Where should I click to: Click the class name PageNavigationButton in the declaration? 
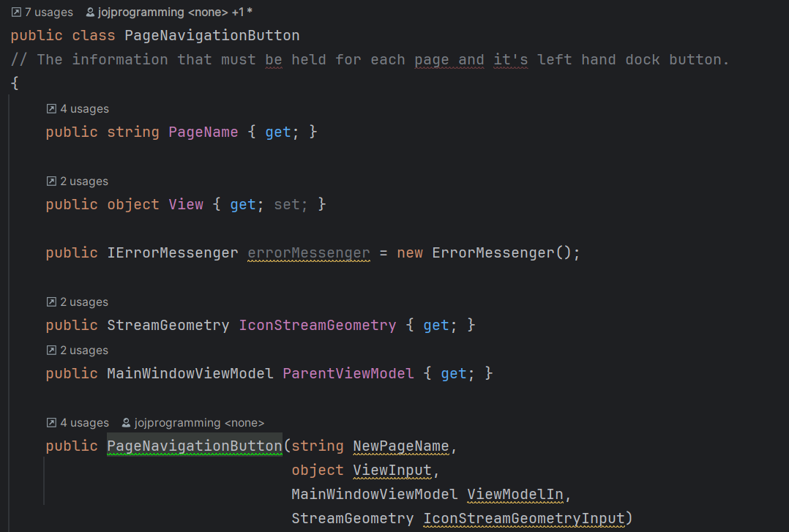click(x=212, y=36)
